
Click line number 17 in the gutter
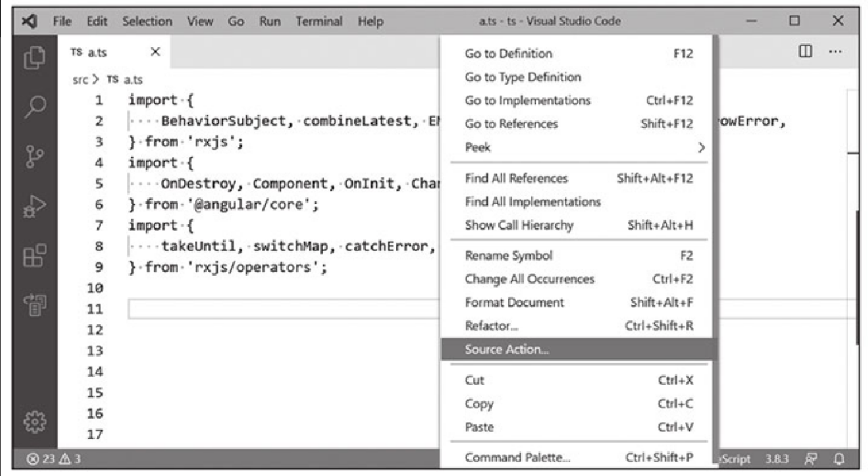click(95, 434)
